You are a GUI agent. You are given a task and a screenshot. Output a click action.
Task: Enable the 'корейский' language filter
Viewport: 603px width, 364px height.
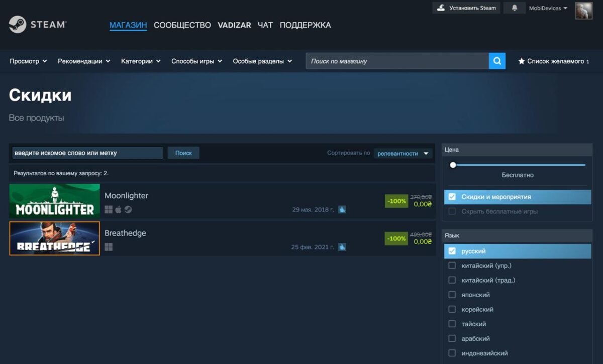(x=452, y=309)
